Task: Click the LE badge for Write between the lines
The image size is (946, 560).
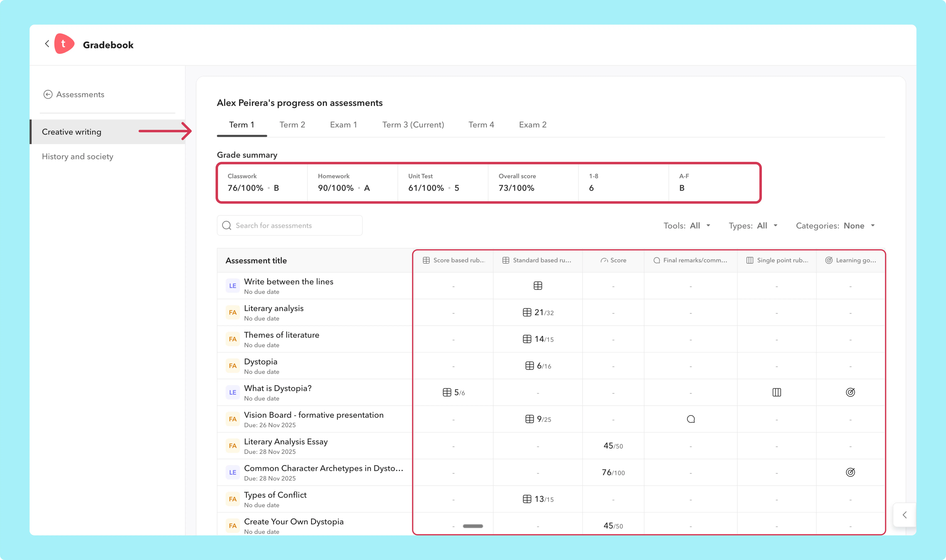Action: (233, 286)
